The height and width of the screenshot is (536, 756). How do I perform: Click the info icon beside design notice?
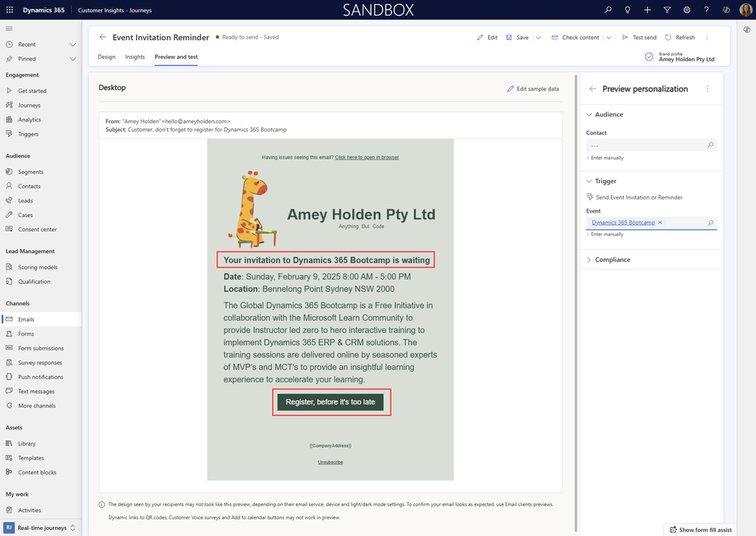click(102, 505)
